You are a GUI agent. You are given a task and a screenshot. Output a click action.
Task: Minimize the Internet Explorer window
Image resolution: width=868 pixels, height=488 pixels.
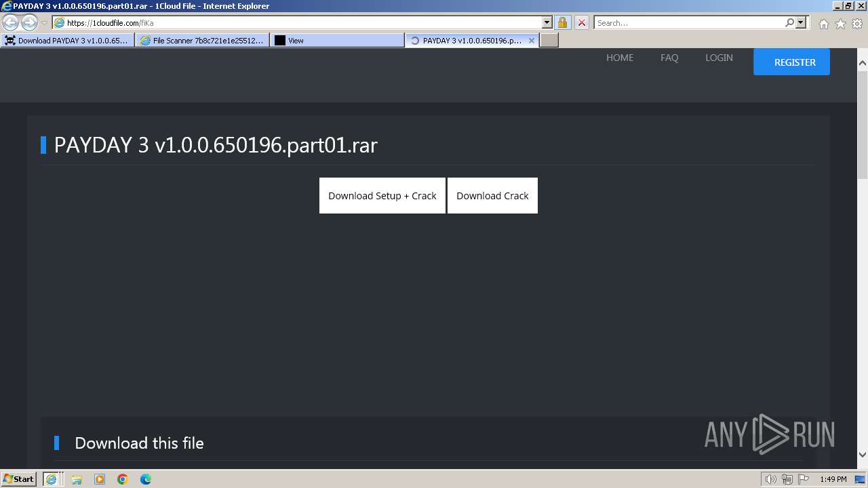pos(838,5)
